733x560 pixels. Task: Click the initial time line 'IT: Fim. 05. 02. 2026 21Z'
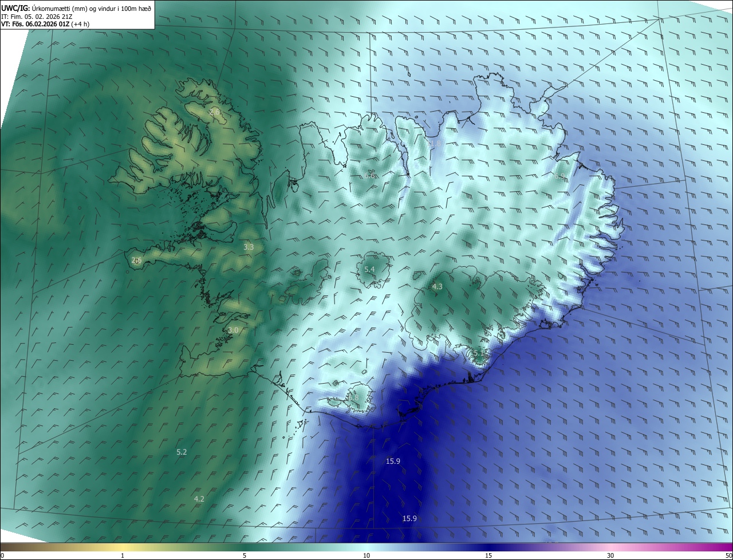37,17
